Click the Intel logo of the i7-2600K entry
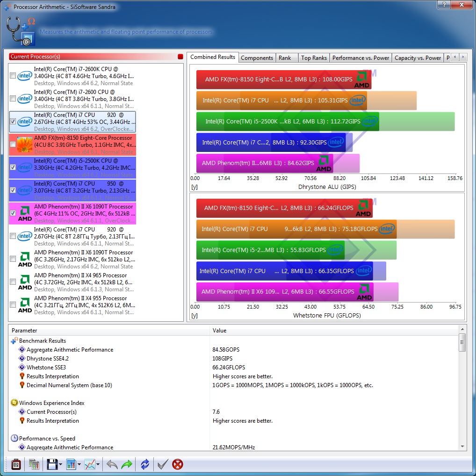 (x=25, y=76)
